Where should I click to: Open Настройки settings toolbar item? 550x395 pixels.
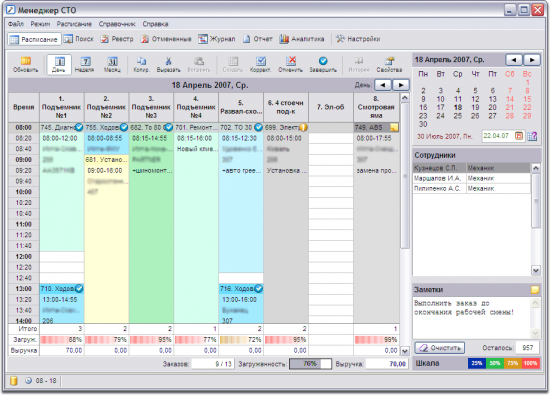pos(358,39)
